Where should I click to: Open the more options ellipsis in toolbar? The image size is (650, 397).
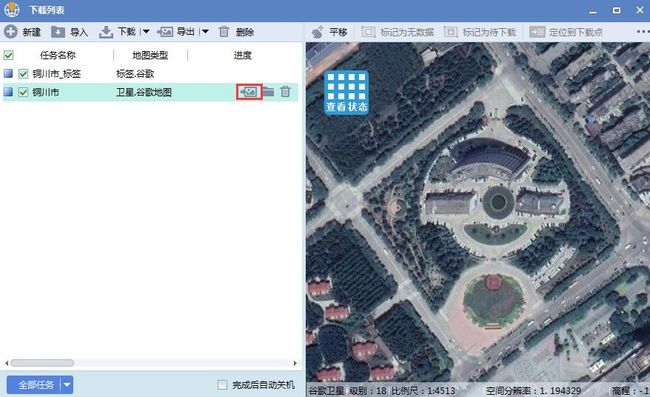[643, 31]
